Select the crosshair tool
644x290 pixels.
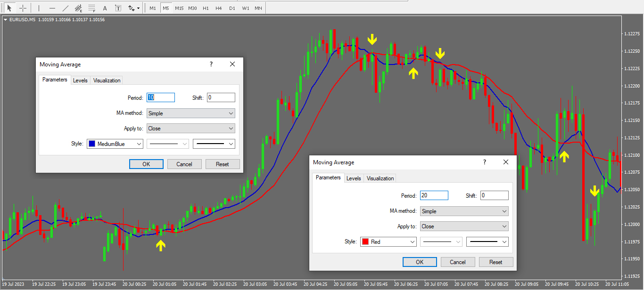[23, 8]
